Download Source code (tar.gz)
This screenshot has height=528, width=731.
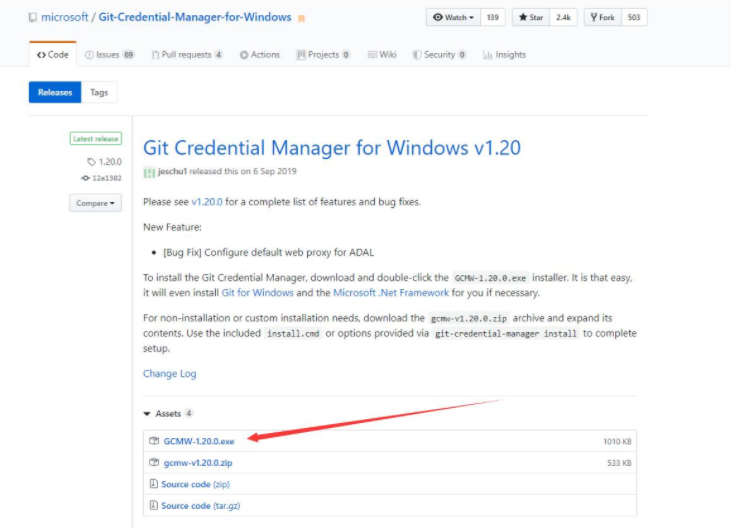(201, 506)
